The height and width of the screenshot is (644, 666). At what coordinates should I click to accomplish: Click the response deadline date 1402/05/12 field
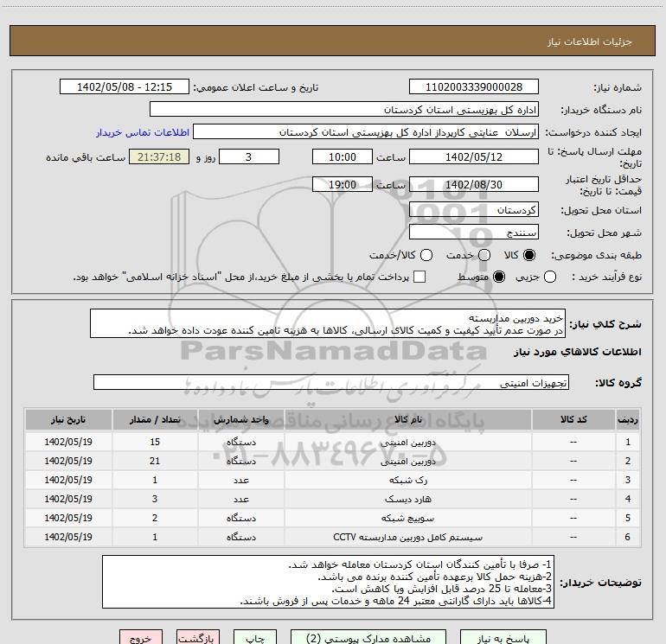(474, 156)
